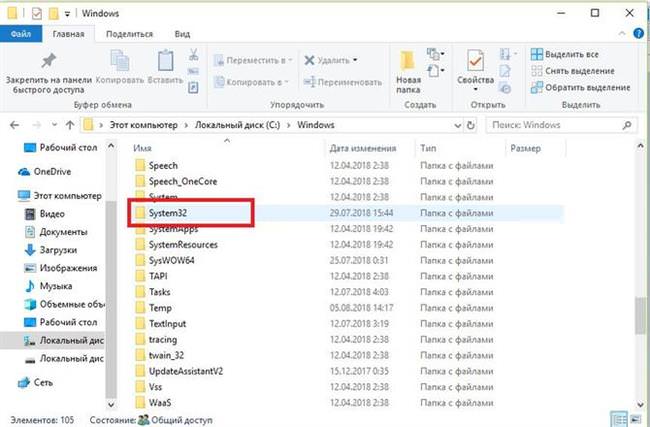This screenshot has height=427, width=650.
Task: Collapse the ribbon with the chevron
Action: coord(622,34)
